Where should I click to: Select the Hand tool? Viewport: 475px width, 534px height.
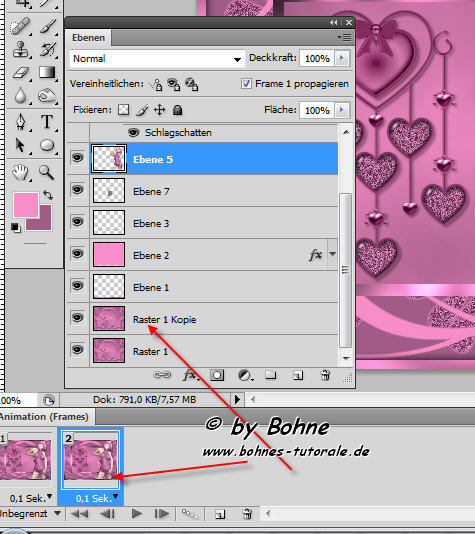pyautogui.click(x=20, y=172)
